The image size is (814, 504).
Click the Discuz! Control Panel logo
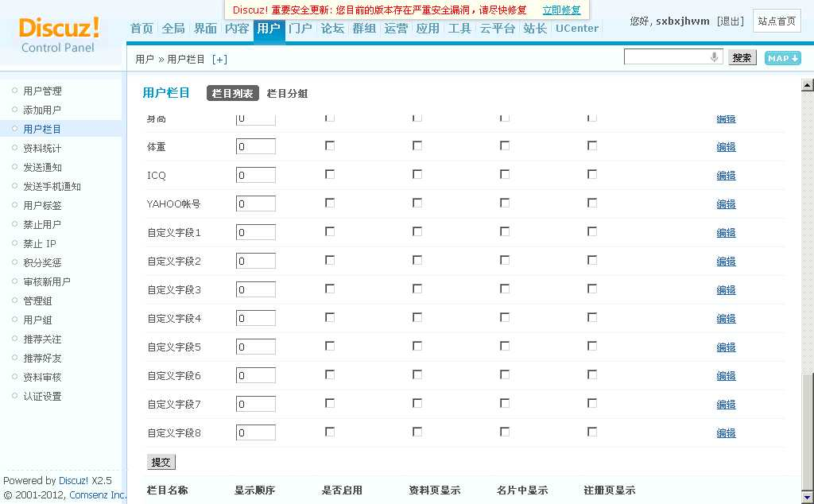[x=60, y=35]
